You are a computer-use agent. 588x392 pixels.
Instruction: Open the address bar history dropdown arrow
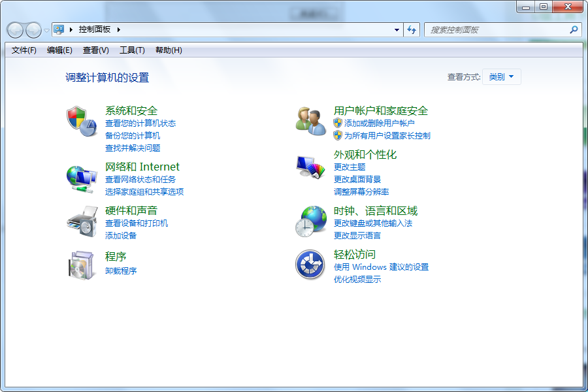click(397, 29)
